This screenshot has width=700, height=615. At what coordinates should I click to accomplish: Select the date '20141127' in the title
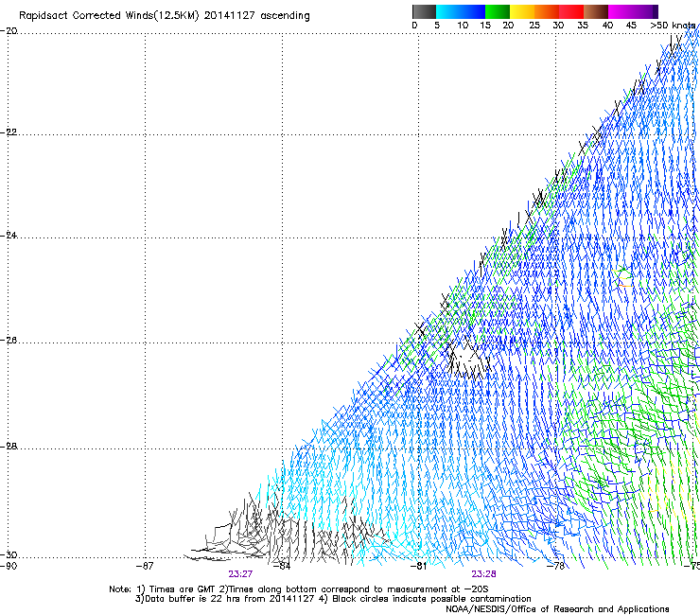(x=230, y=16)
